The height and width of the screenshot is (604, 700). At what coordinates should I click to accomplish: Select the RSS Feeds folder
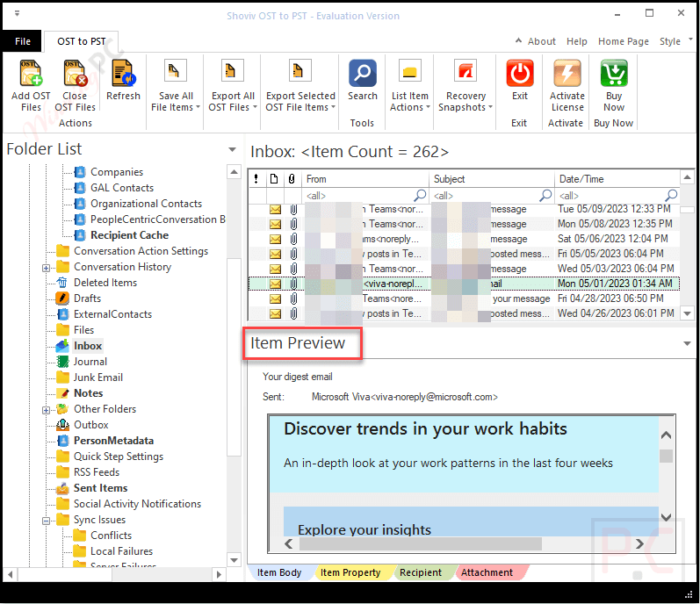click(97, 472)
